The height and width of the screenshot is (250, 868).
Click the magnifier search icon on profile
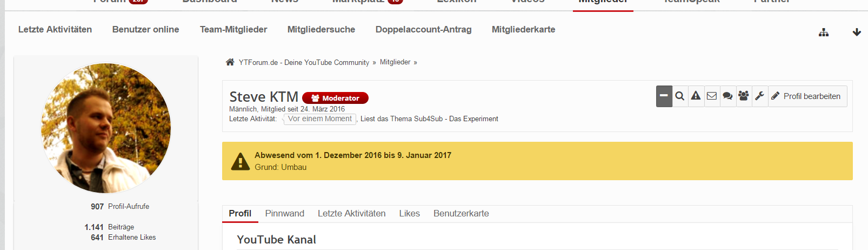point(680,96)
